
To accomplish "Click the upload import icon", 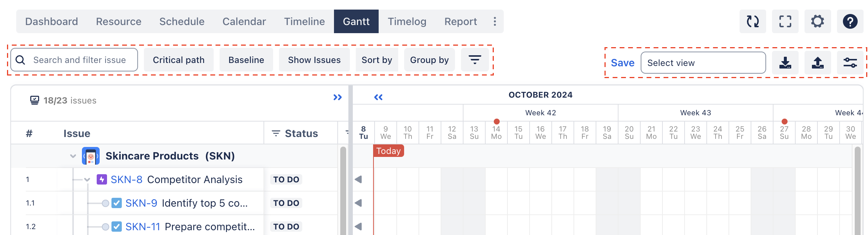I will click(x=817, y=63).
